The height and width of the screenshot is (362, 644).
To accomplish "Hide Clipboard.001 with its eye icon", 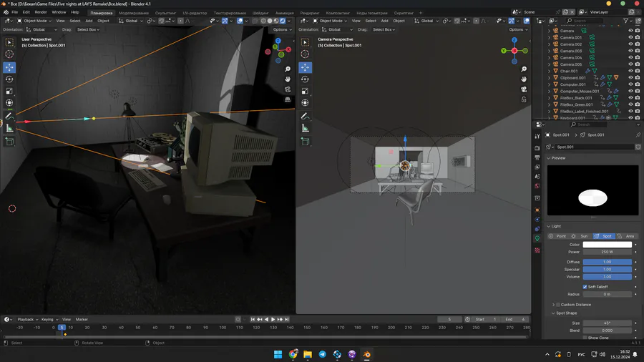I will (630, 77).
